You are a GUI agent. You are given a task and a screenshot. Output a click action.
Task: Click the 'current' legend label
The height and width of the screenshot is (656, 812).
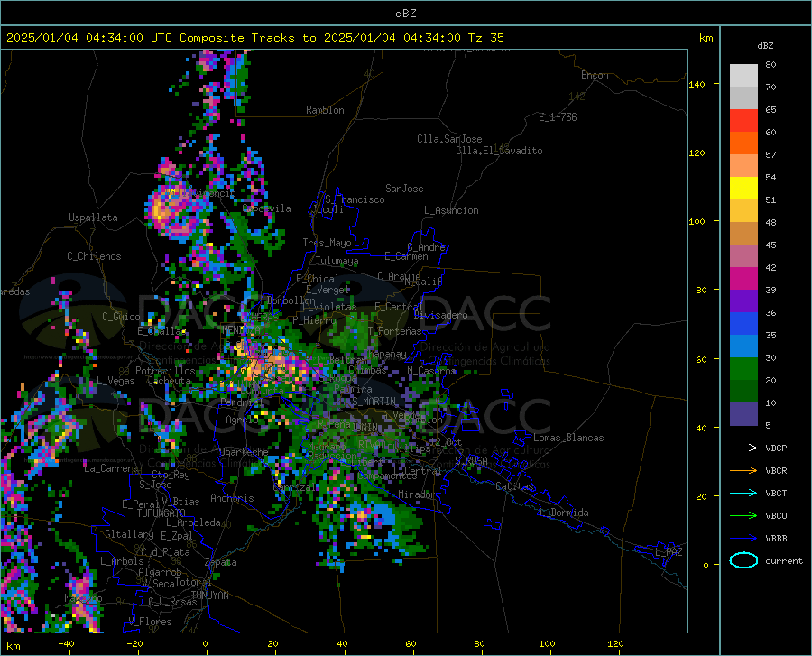(784, 560)
